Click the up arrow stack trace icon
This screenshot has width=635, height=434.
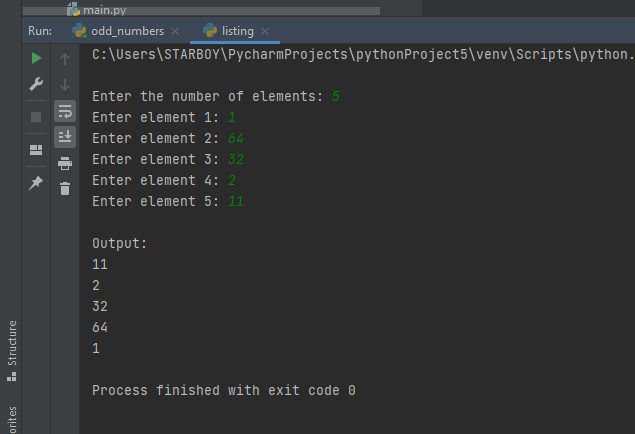(65, 58)
